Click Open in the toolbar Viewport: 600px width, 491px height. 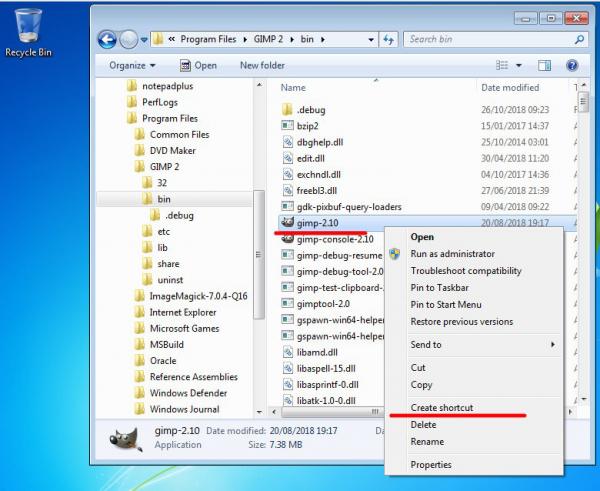click(x=198, y=65)
